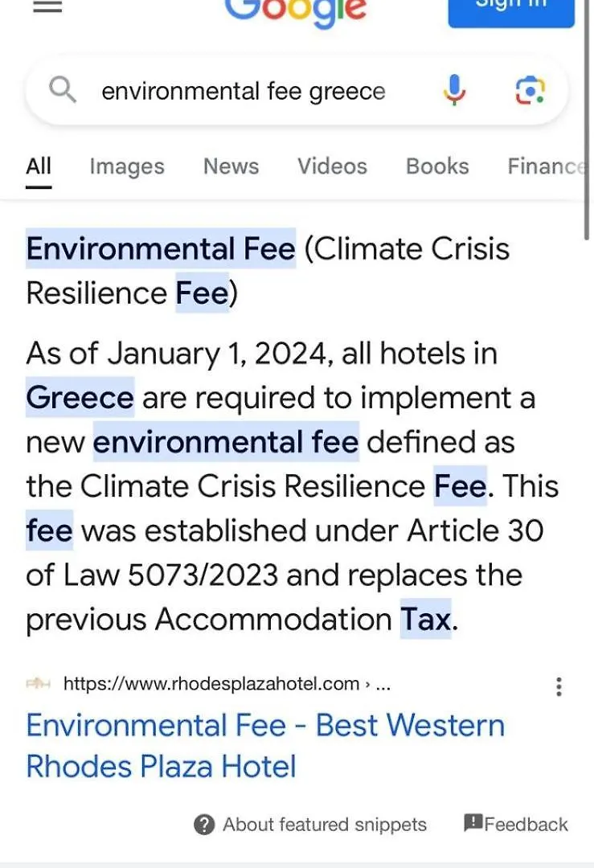The height and width of the screenshot is (868, 594).
Task: Click the question mark snippets icon
Action: point(203,825)
